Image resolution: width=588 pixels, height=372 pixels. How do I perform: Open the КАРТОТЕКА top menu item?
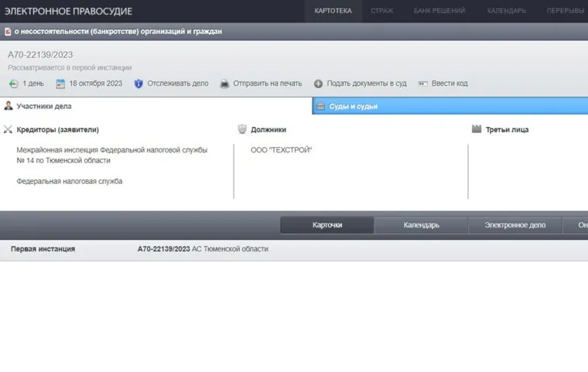[333, 11]
